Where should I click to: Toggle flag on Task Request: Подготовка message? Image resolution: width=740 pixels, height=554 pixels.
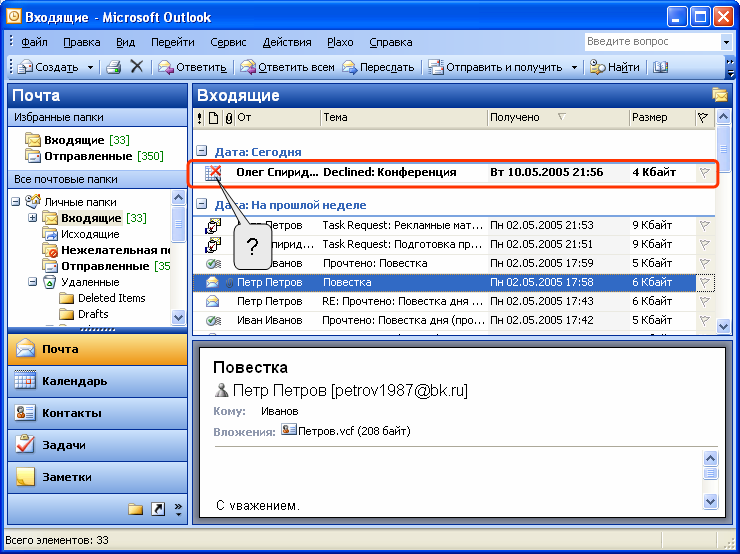click(x=705, y=244)
